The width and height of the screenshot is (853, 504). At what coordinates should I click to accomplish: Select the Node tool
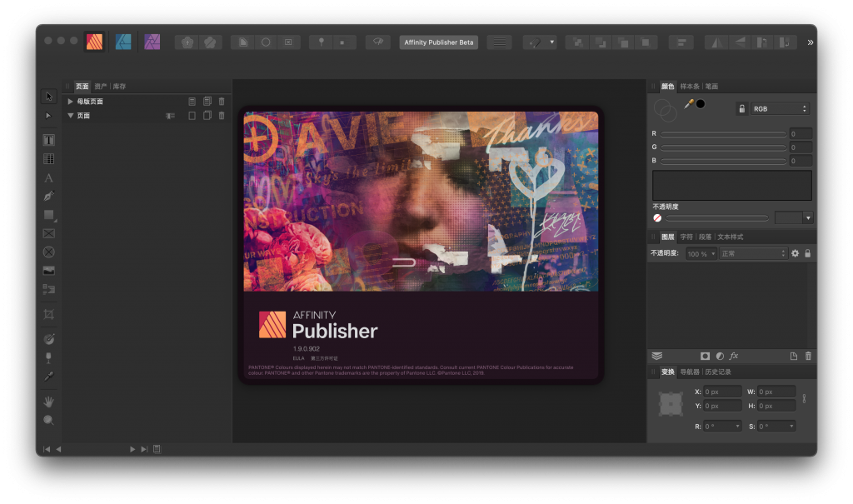point(49,116)
